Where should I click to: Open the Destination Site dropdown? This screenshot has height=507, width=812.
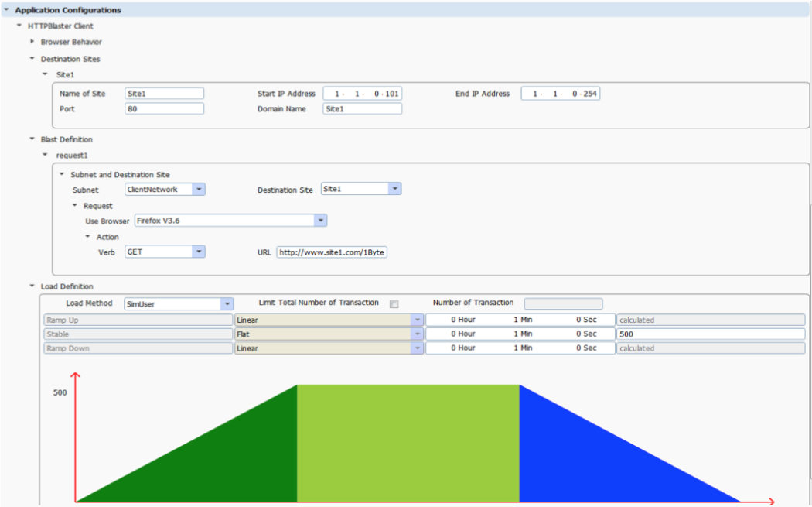pyautogui.click(x=395, y=188)
